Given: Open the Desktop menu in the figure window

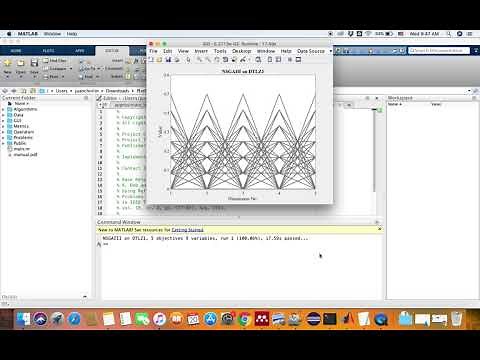Looking at the screenshot, I should point(242,51).
